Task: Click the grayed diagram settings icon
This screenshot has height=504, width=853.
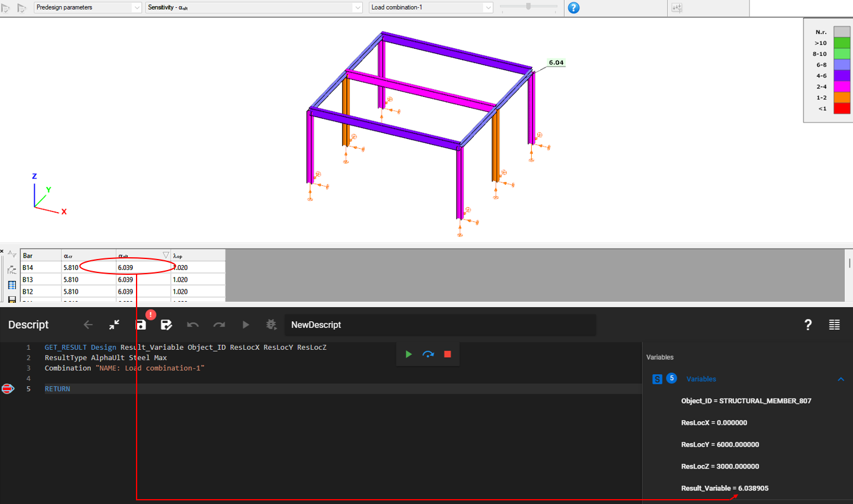Action: coord(677,8)
